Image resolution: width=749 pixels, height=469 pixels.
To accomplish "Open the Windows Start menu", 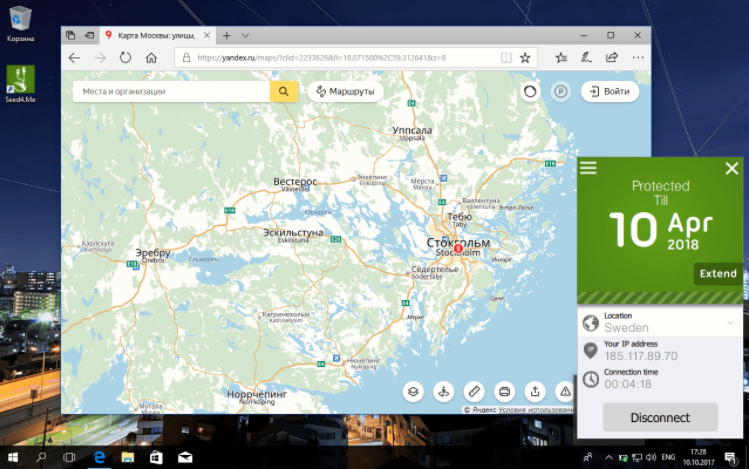I will 13,458.
